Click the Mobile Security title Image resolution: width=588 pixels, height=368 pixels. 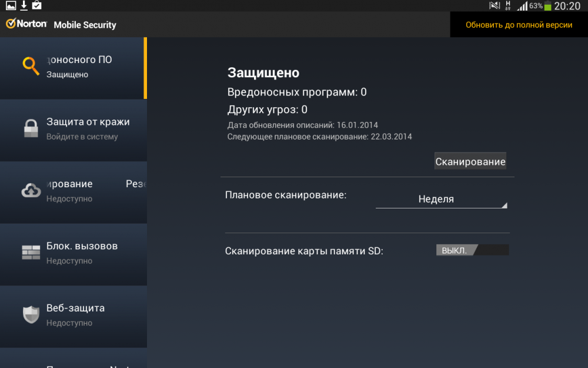pos(85,25)
